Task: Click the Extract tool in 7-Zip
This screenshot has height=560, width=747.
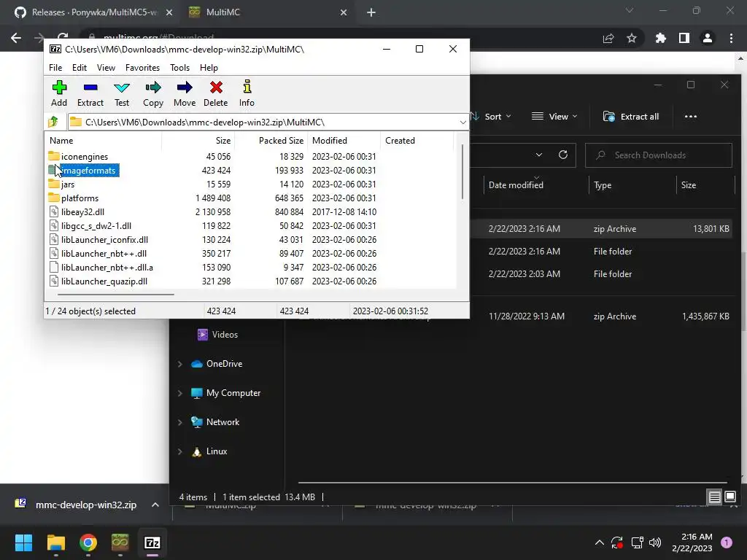Action: [90, 93]
